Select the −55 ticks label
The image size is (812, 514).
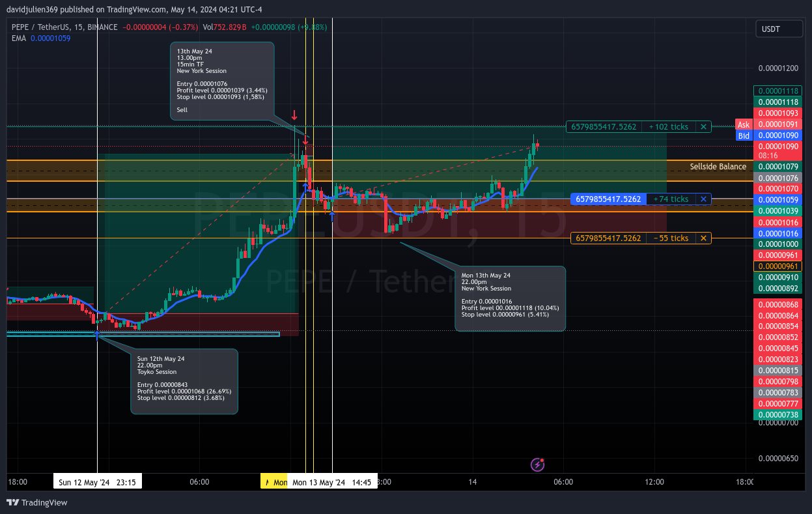pyautogui.click(x=671, y=238)
